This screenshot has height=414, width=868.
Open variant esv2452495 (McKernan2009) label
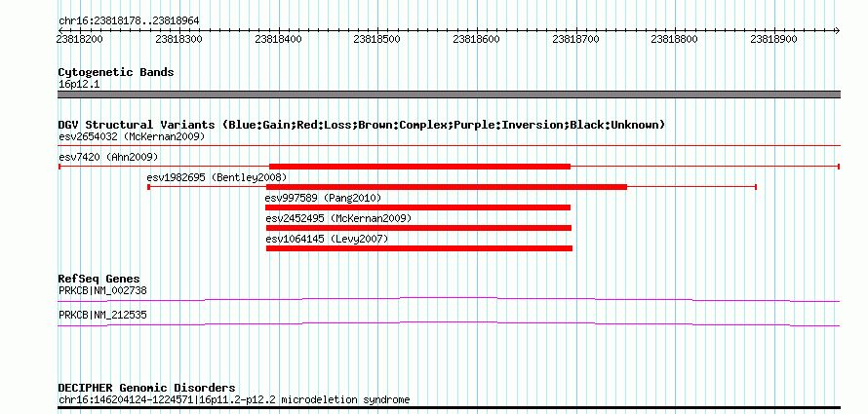pos(338,218)
